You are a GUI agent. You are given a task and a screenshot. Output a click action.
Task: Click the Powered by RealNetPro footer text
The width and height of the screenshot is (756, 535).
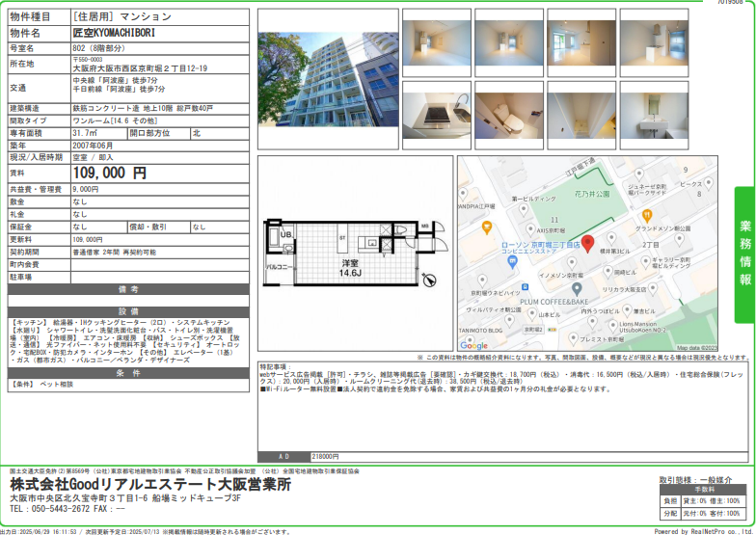[x=703, y=531]
